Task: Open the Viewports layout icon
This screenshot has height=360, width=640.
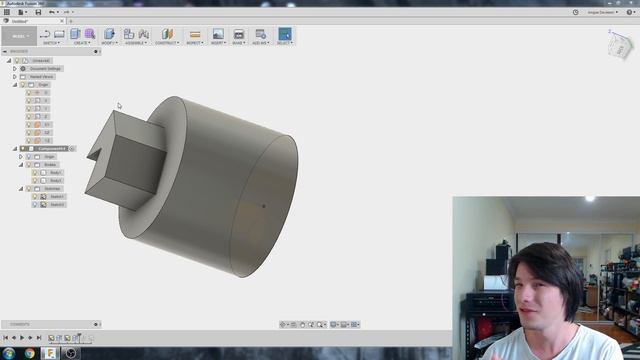Action: 354,324
